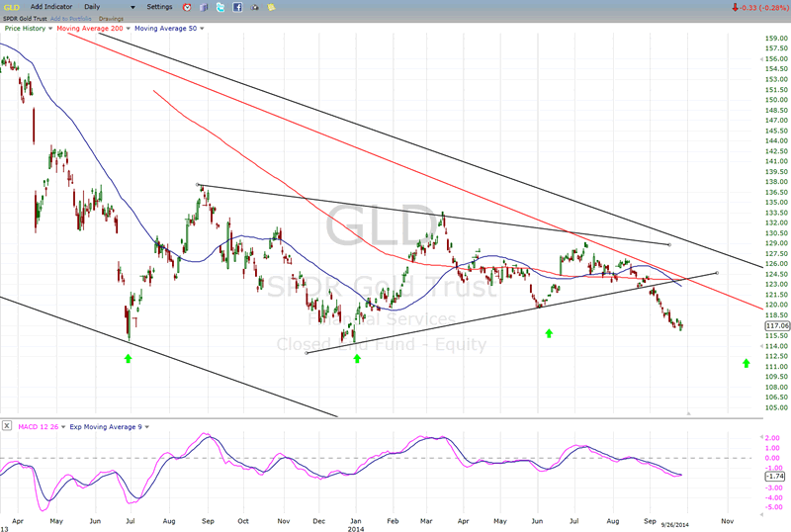The width and height of the screenshot is (791, 532).
Task: Click the SPDR Gold Trust name
Action: [25, 19]
